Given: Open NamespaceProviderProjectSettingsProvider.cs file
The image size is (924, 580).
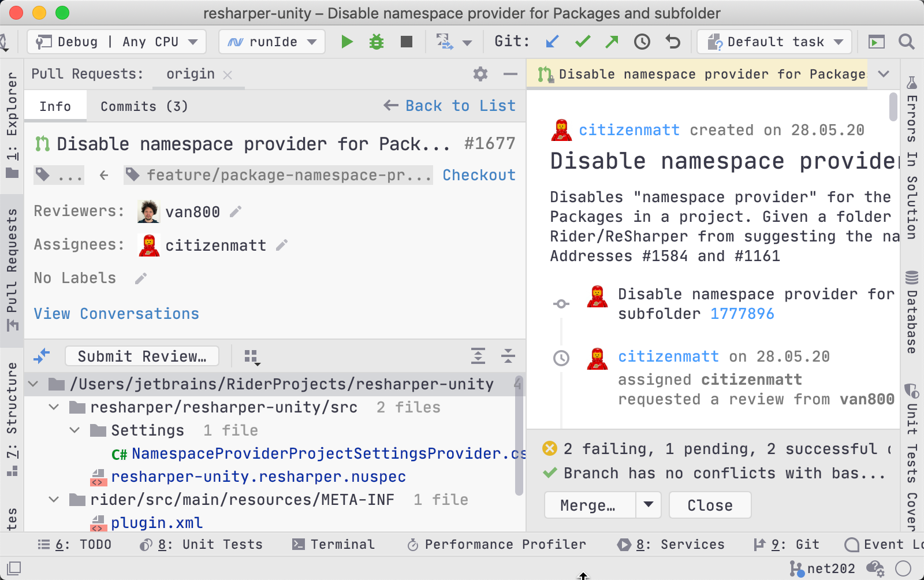Looking at the screenshot, I should [x=328, y=453].
